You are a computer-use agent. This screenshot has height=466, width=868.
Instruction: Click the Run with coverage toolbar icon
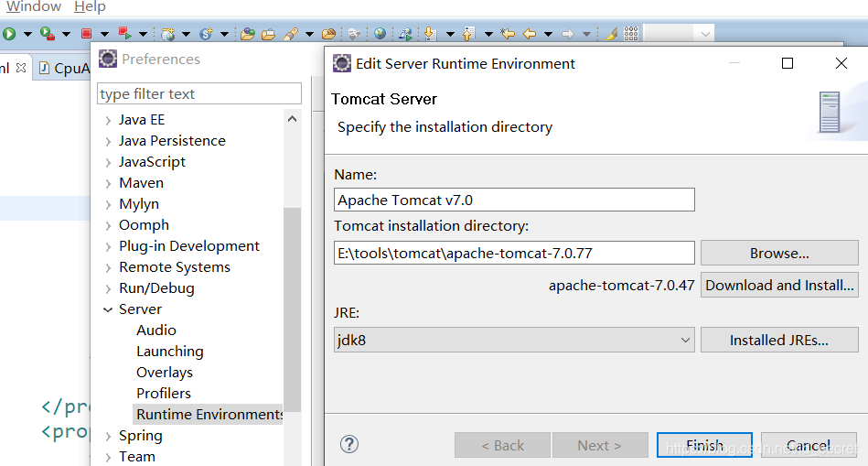(48, 34)
